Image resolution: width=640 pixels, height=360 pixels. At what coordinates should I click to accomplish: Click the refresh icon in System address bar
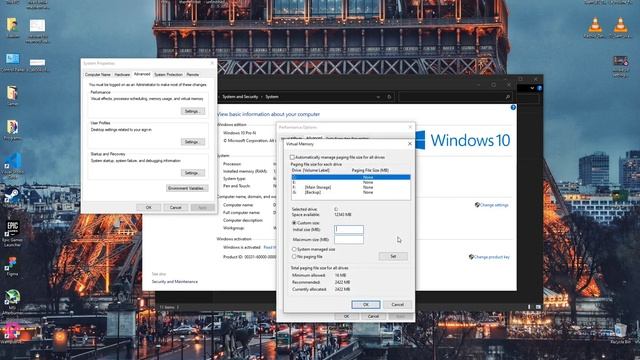click(389, 97)
